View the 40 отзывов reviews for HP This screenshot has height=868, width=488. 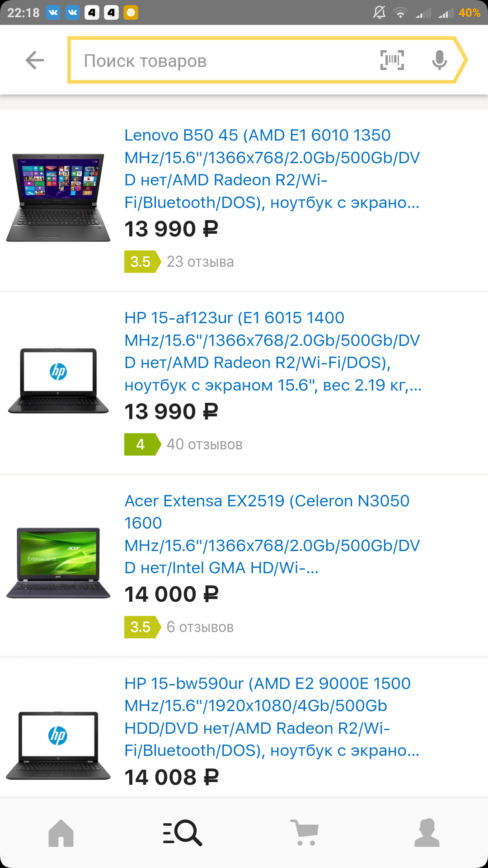(x=205, y=444)
